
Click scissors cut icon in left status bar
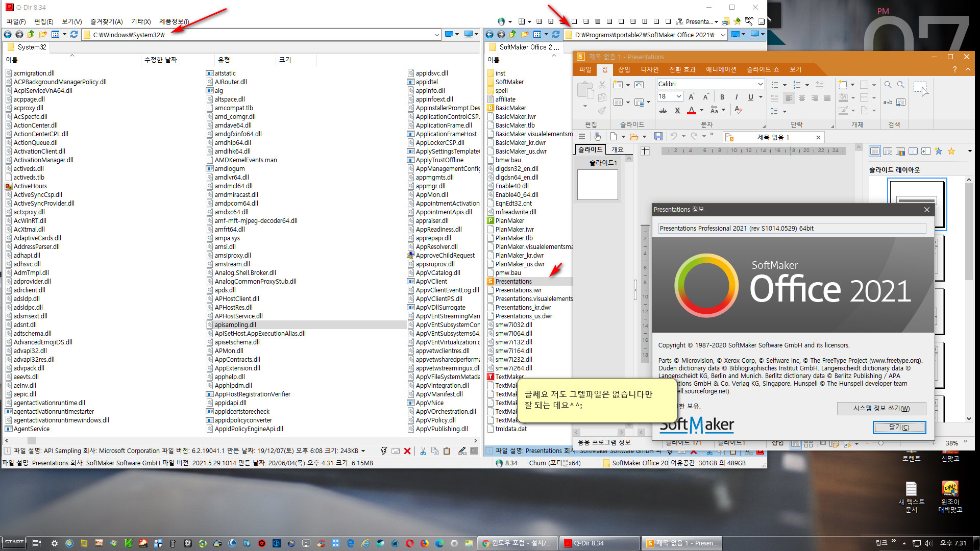(x=423, y=451)
